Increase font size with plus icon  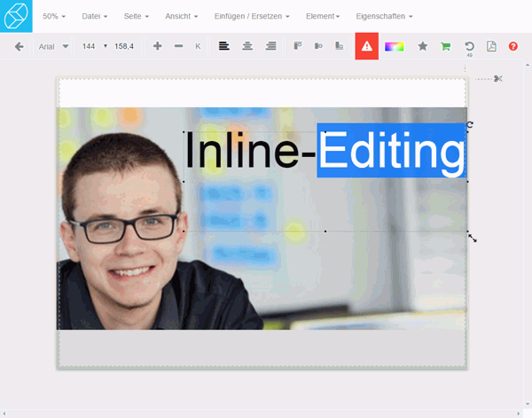(x=157, y=46)
